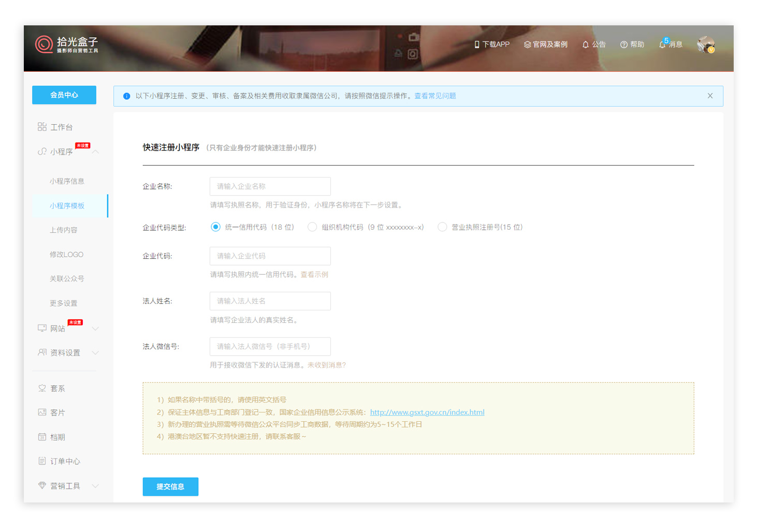Expand the 网站 sidebar section

(x=95, y=329)
